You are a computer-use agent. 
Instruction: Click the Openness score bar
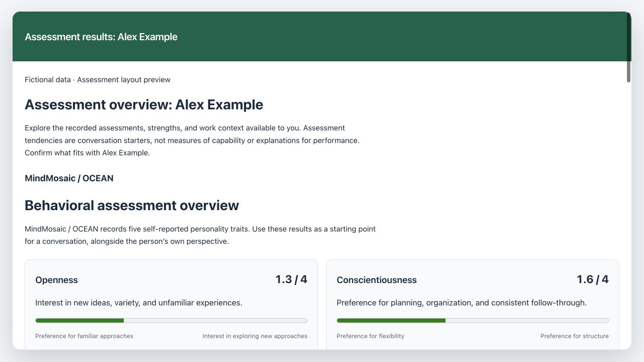pyautogui.click(x=171, y=320)
